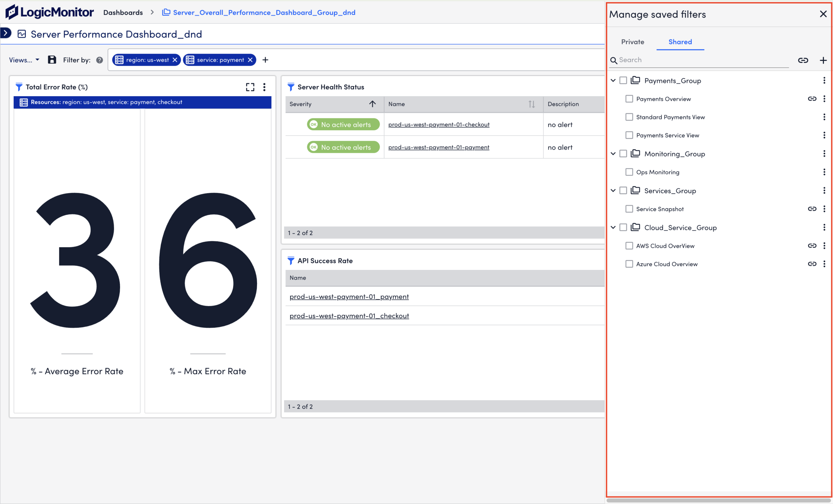Remove the region: us-west filter
The height and width of the screenshot is (504, 833).
click(x=175, y=60)
